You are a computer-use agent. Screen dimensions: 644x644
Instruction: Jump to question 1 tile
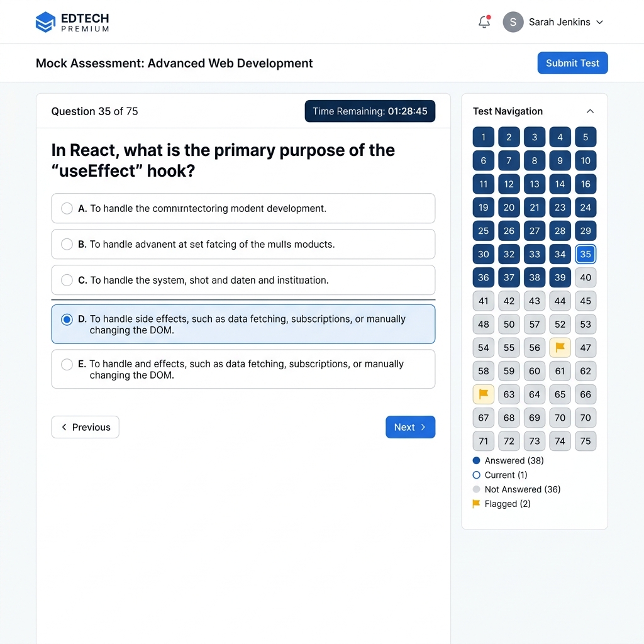coord(484,136)
